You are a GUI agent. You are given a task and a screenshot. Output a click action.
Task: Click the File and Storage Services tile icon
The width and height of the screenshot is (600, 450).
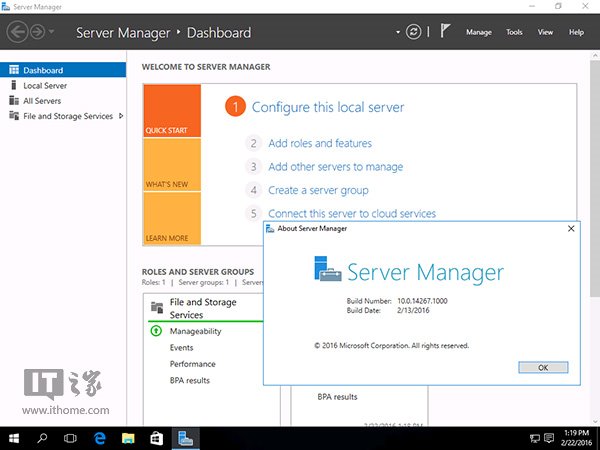click(x=157, y=307)
